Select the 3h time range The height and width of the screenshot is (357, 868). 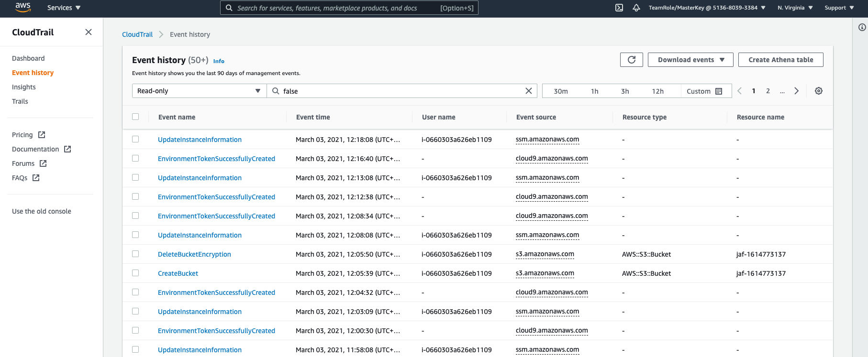pos(625,91)
